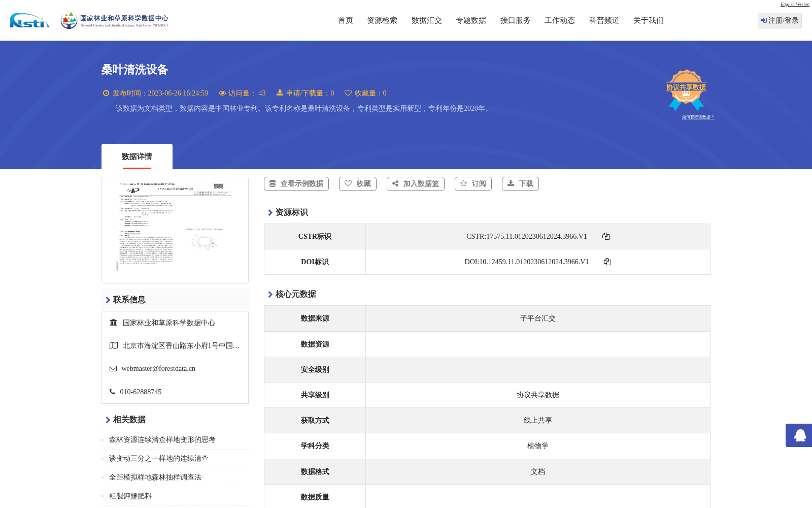The height and width of the screenshot is (508, 812).
Task: Open 资源检索 menu
Action: pyautogui.click(x=382, y=20)
